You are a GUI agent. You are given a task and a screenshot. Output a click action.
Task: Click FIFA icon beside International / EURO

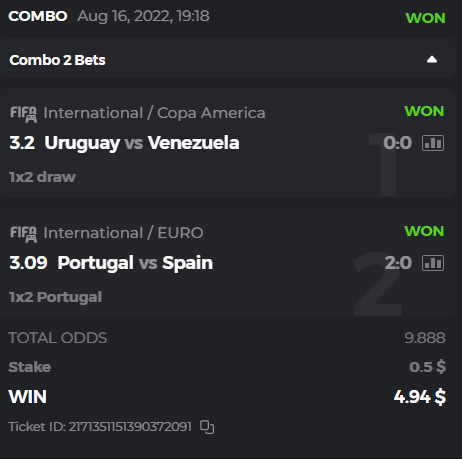[23, 234]
